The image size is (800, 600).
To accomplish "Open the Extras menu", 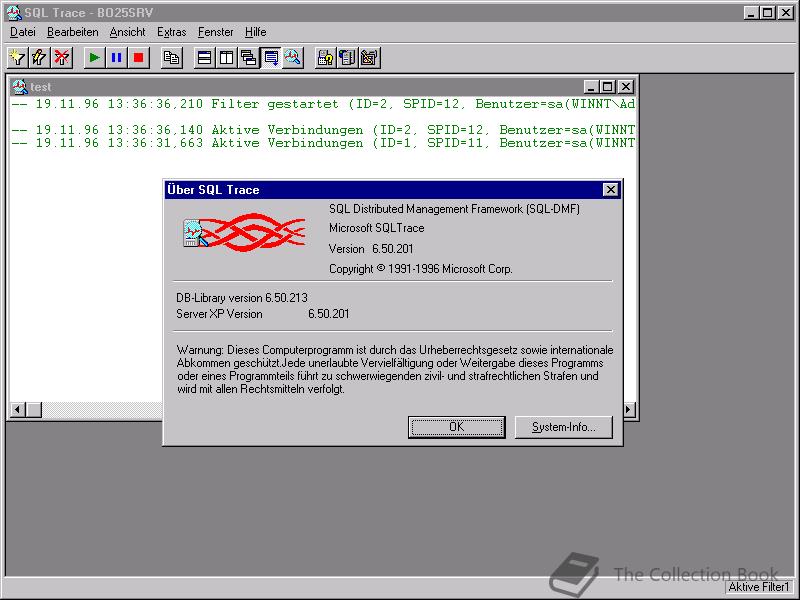I will coord(171,32).
